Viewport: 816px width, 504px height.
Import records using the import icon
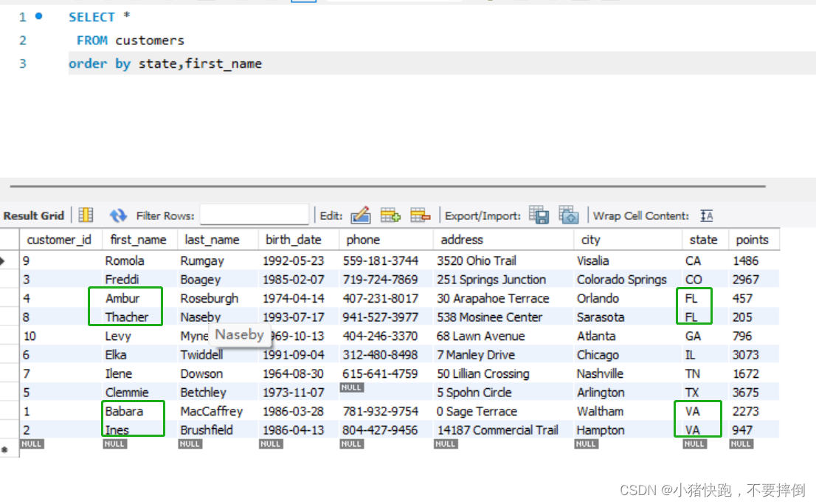[x=569, y=215]
